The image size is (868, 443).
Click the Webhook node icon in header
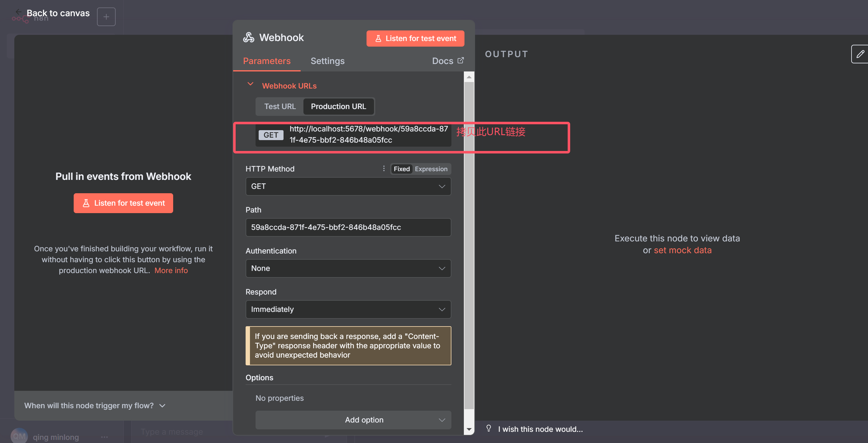coord(249,37)
